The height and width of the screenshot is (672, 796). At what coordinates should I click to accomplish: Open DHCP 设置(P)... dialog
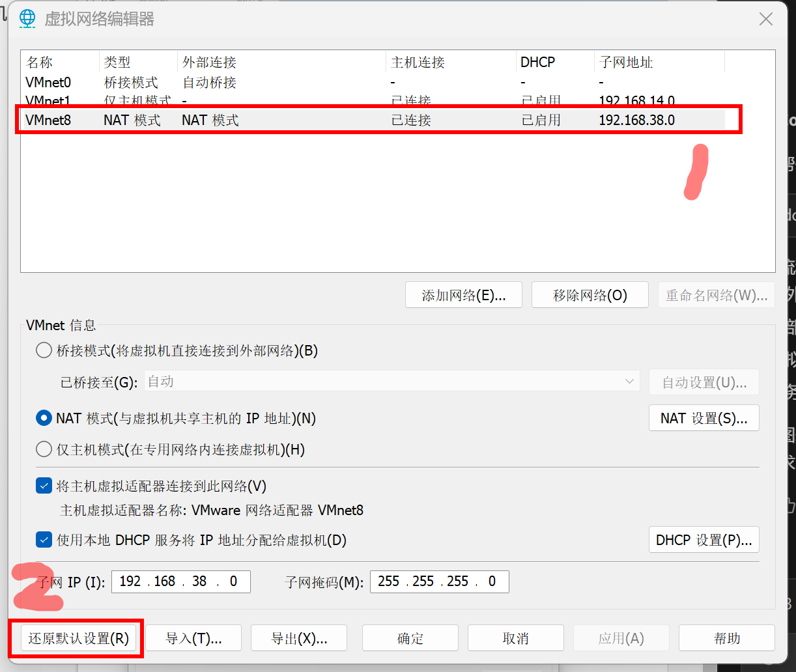click(704, 540)
